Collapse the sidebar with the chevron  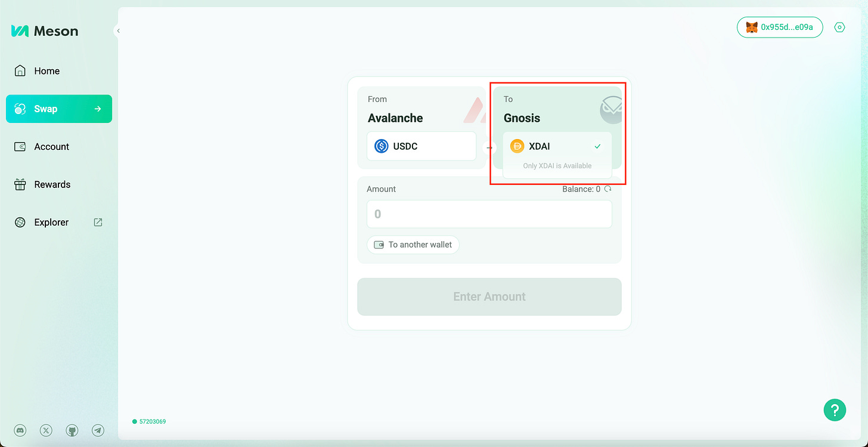coord(117,30)
